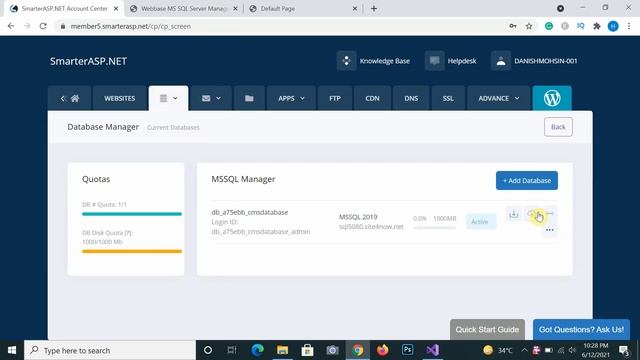Image resolution: width=640 pixels, height=360 pixels.
Task: Open the Extensions puzzle icon
Action: [x=597, y=26]
